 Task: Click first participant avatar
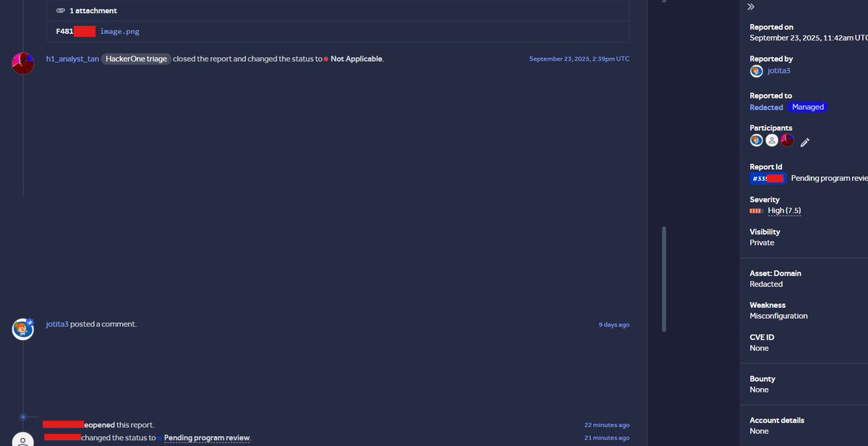tap(757, 140)
